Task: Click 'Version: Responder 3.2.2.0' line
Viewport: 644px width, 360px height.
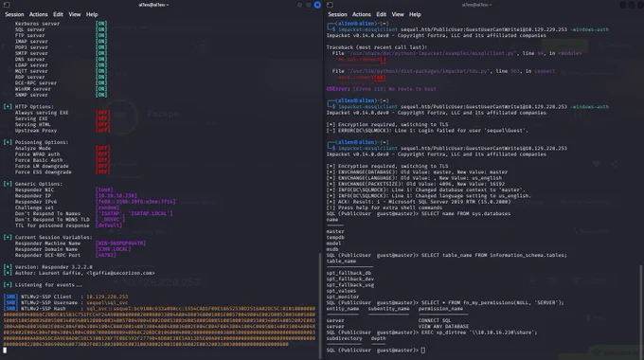Action: [x=48, y=267]
